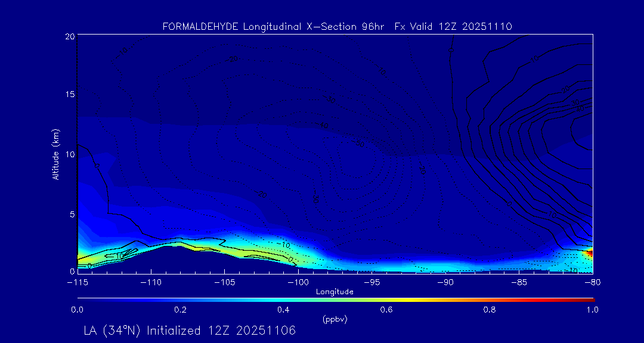Click the 50 contour line label
Screen dimensions: 644x343
coord(360,144)
